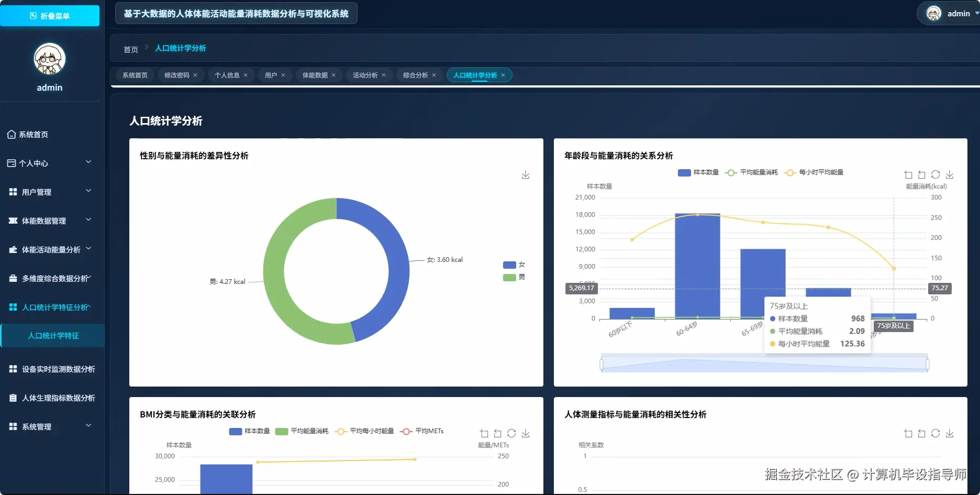Restore the age-group chart to default
The height and width of the screenshot is (495, 980).
click(x=936, y=175)
